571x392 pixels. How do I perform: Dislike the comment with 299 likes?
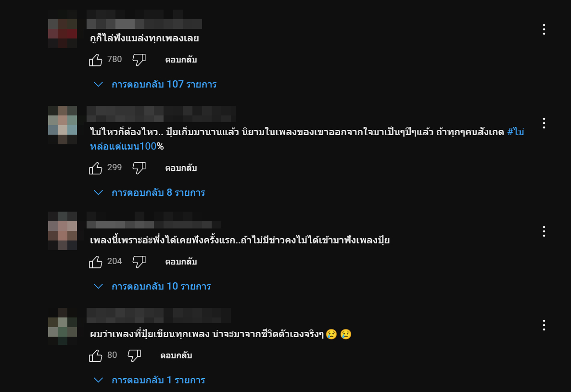[139, 168]
